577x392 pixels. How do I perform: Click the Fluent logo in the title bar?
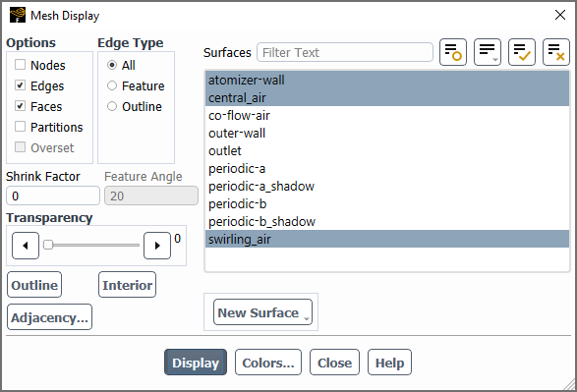pyautogui.click(x=18, y=16)
